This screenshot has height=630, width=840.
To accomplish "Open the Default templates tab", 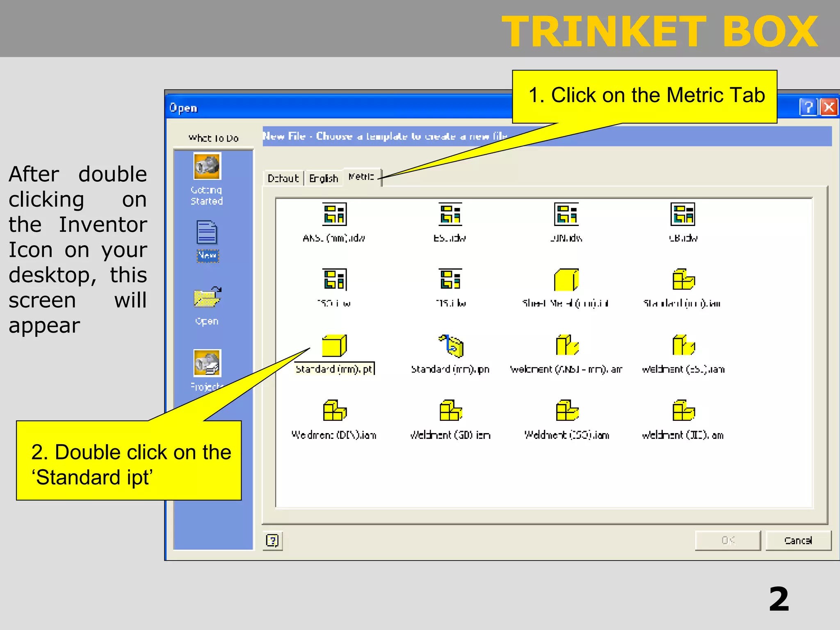I will point(283,178).
